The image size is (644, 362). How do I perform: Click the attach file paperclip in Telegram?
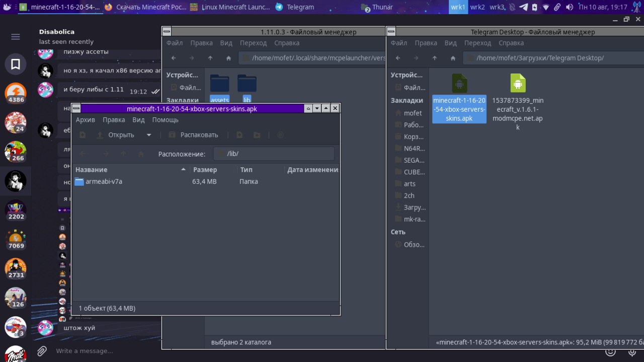click(42, 350)
